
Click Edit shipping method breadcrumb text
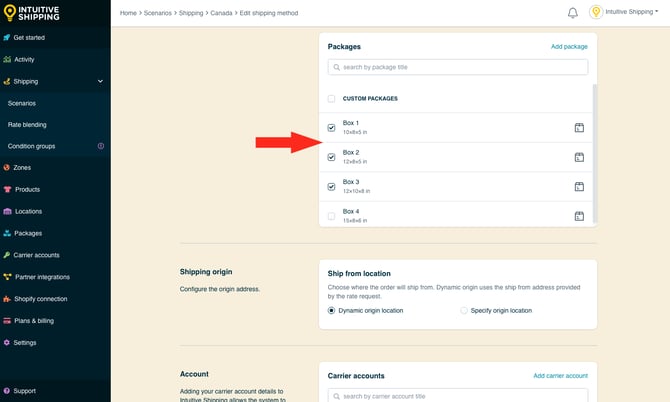tap(269, 13)
